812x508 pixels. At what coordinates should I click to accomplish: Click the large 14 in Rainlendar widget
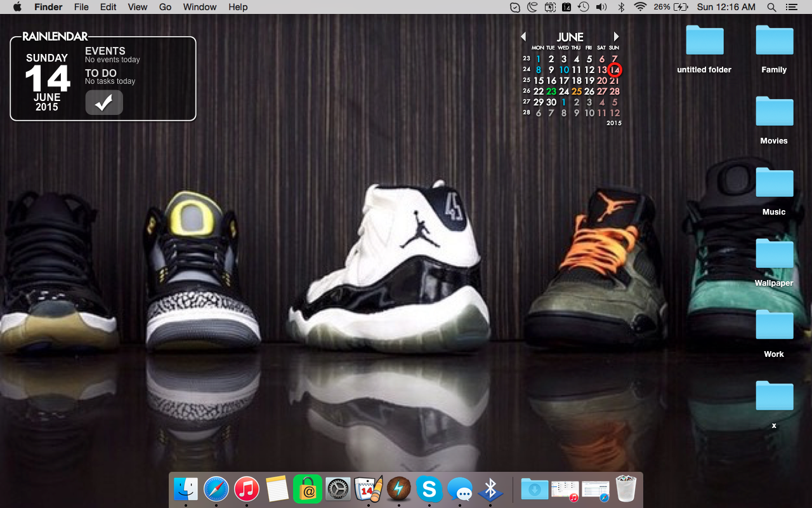pos(48,79)
